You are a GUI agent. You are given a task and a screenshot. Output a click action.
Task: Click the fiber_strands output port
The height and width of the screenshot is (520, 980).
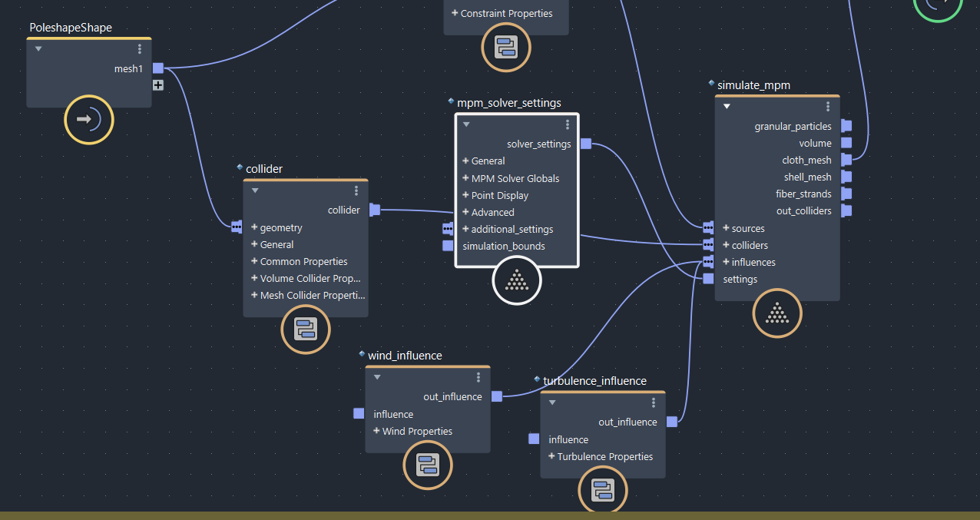tap(846, 194)
